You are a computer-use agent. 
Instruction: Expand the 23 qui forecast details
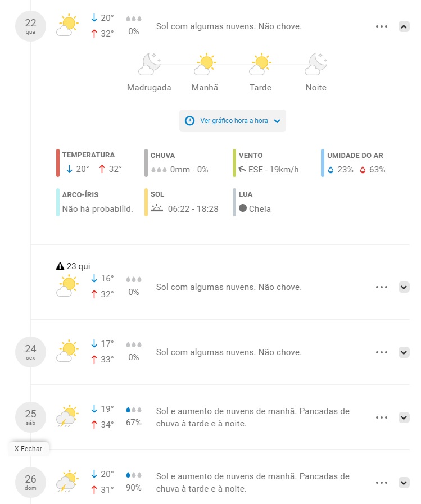(404, 287)
